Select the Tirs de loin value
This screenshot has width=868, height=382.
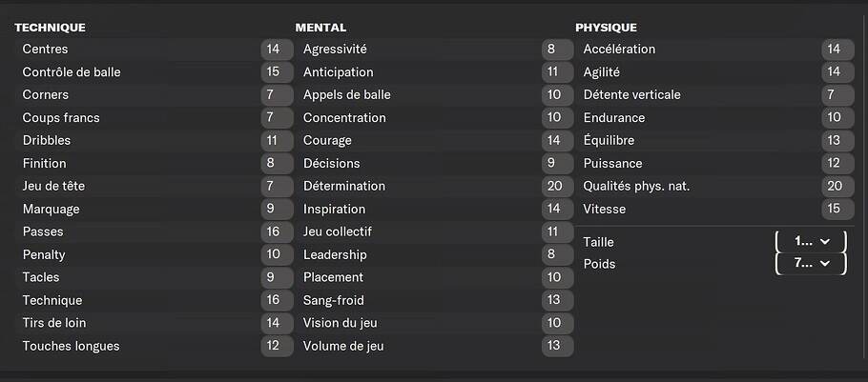click(x=277, y=323)
